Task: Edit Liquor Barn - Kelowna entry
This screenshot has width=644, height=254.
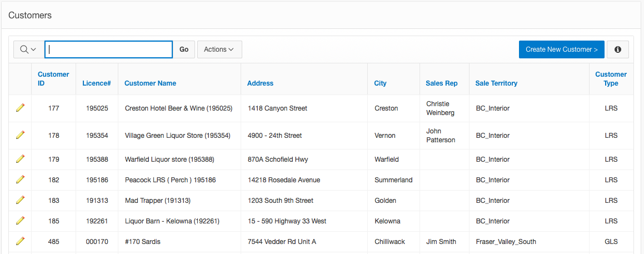Action: pos(20,221)
